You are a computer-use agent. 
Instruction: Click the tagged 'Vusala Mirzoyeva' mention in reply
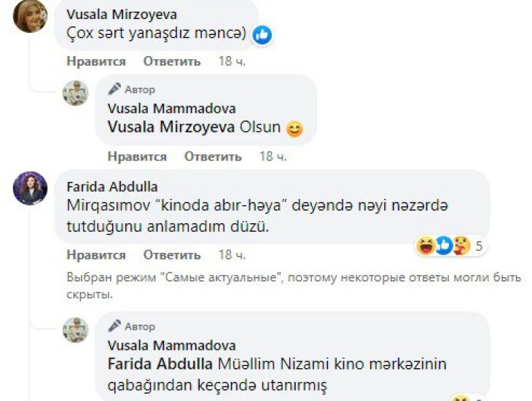click(172, 127)
